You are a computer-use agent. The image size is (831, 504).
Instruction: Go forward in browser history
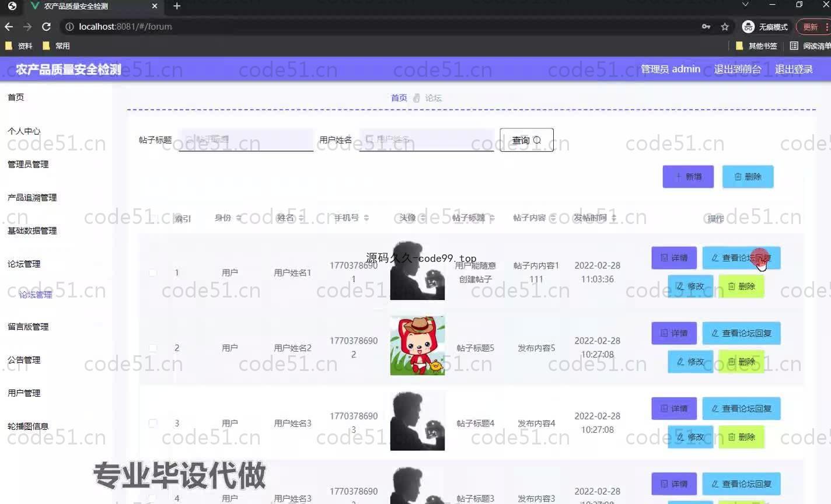click(27, 27)
